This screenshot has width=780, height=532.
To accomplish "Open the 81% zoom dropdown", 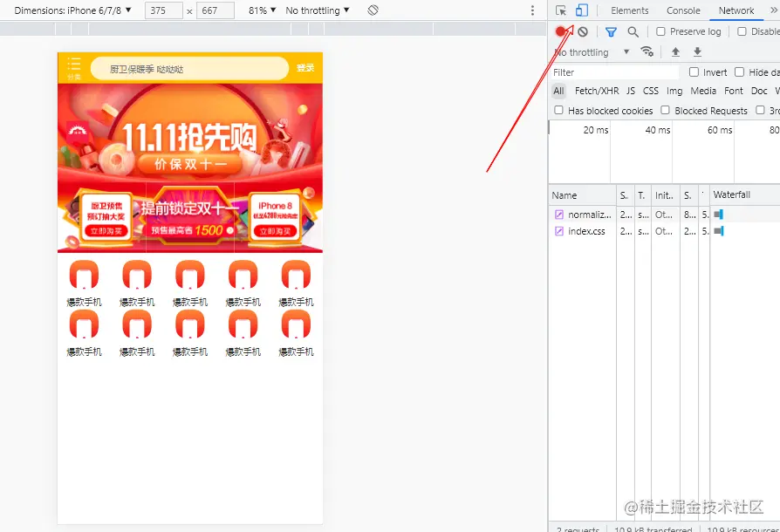I will tap(262, 10).
